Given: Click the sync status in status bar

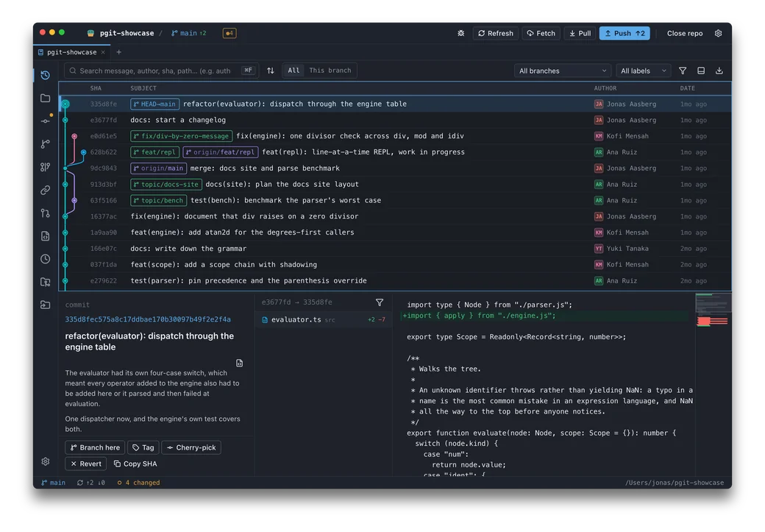Looking at the screenshot, I should [90, 483].
